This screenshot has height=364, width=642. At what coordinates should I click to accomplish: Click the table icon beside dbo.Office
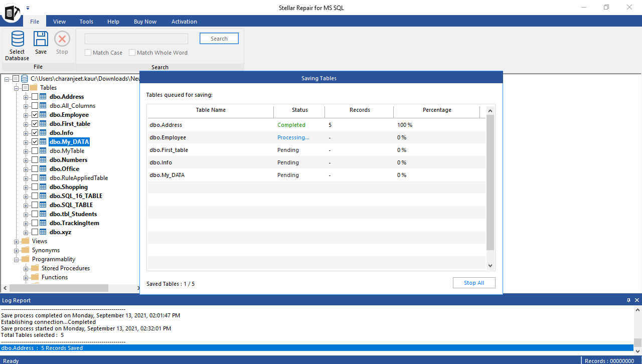tap(43, 169)
